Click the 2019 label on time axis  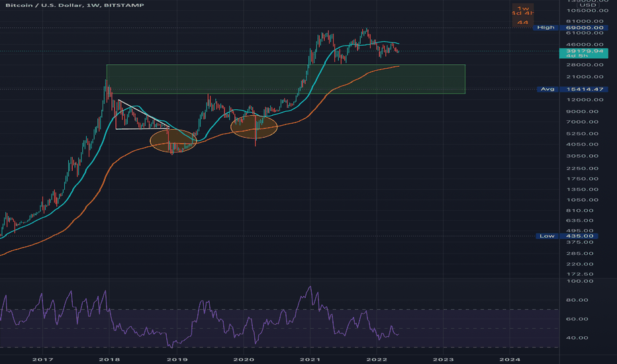(x=177, y=359)
